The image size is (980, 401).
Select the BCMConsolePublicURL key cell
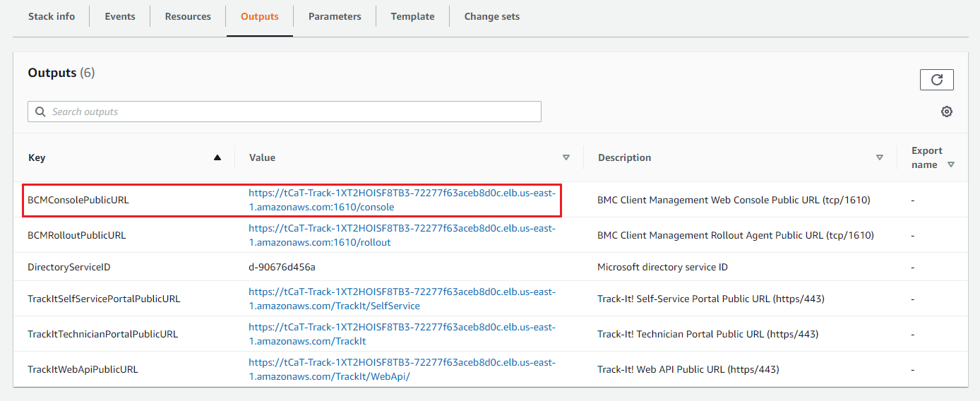coord(78,200)
